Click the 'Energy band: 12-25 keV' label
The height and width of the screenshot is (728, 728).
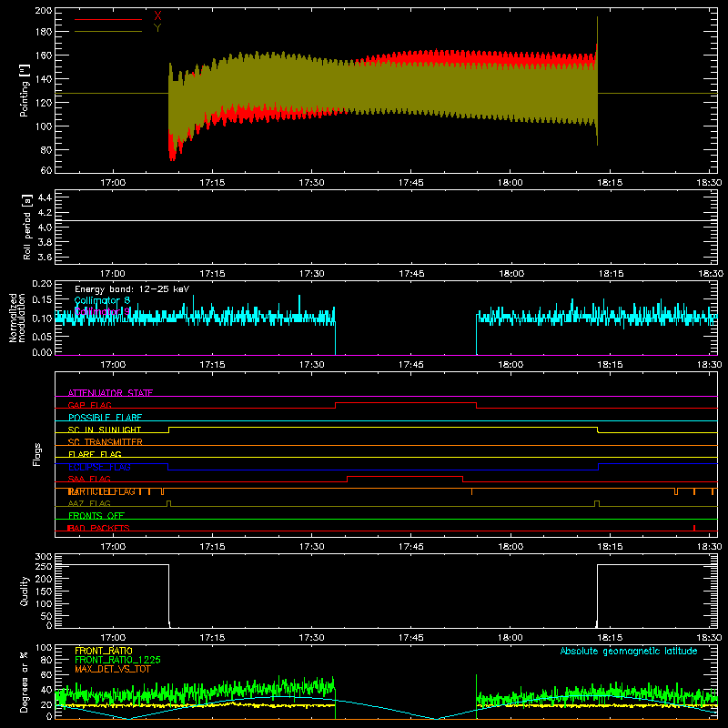(132, 289)
